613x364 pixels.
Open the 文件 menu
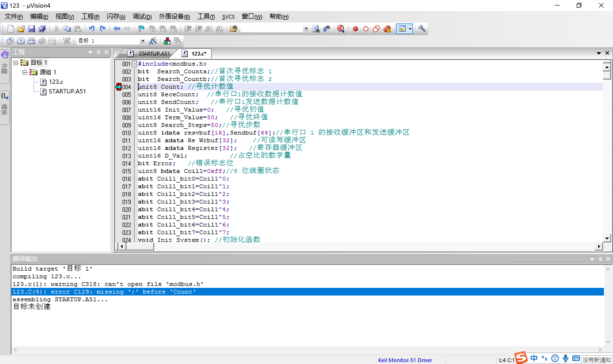point(14,17)
